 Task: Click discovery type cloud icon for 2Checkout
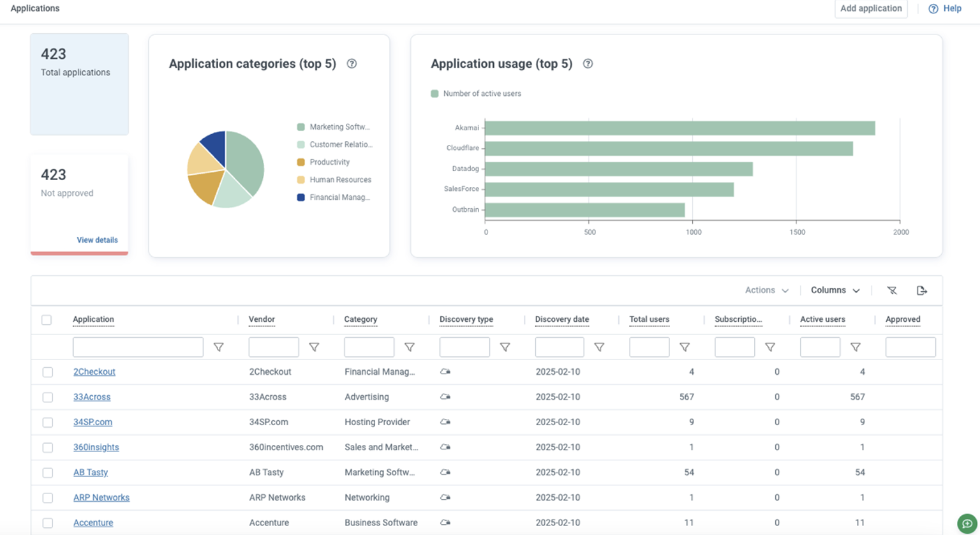point(445,372)
